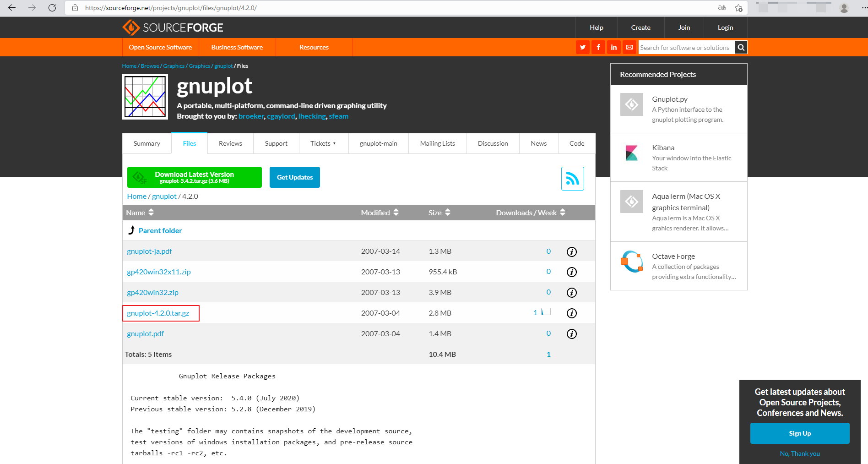Switch to the Summary tab
The width and height of the screenshot is (868, 464).
tap(147, 143)
